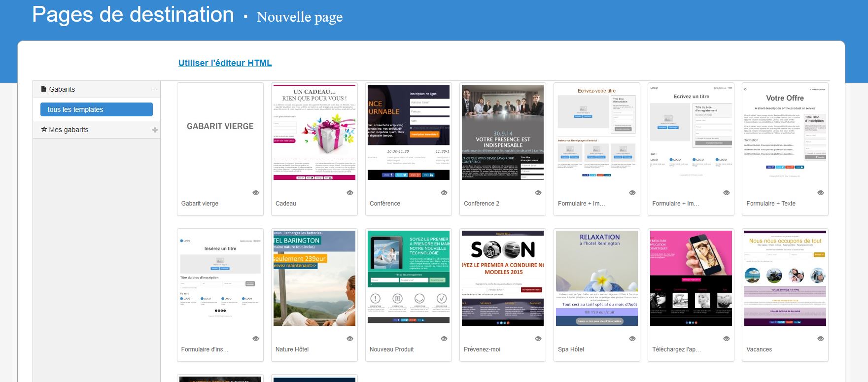Screen dimensions: 868x382
Task: Click the Nouveau Produit caption
Action: click(x=392, y=349)
